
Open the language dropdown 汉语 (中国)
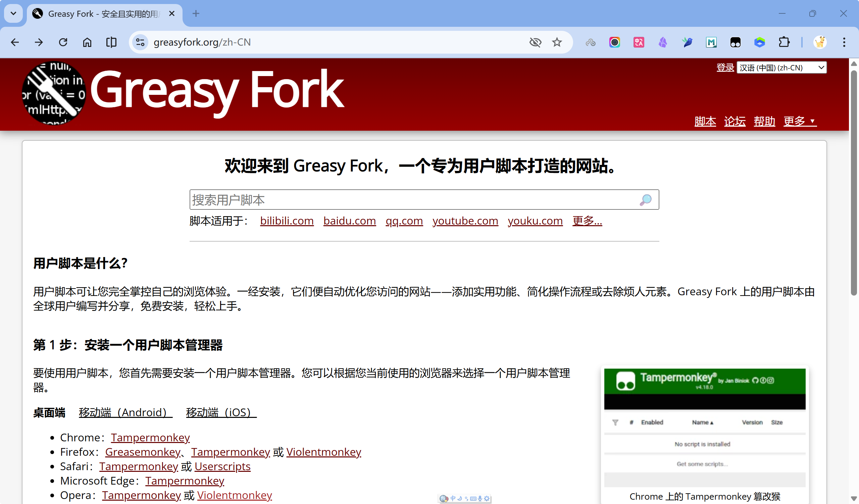781,67
